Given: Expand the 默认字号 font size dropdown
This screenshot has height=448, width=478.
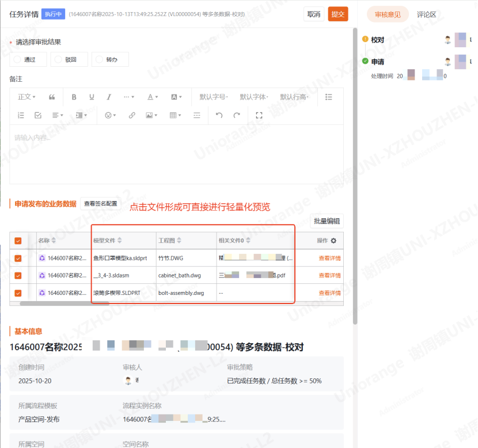Looking at the screenshot, I should [214, 97].
